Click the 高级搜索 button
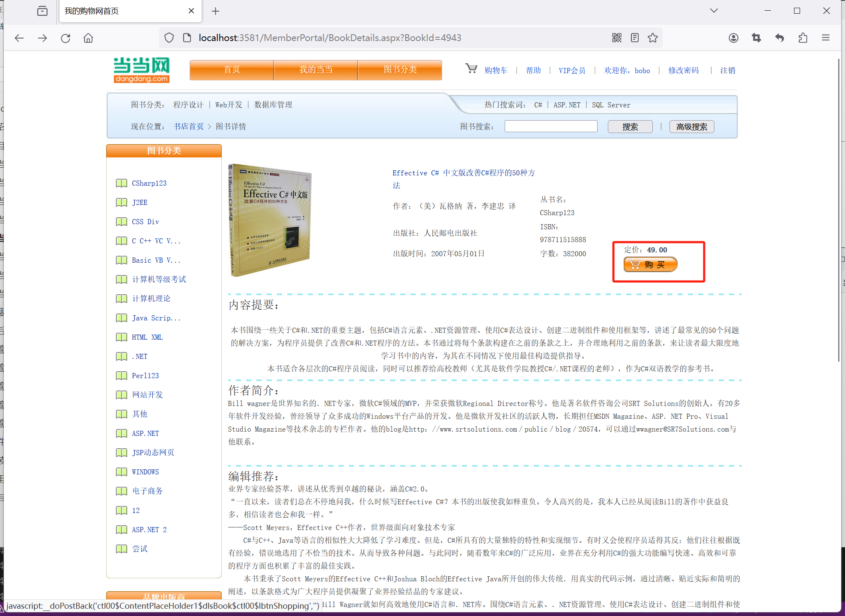The width and height of the screenshot is (845, 616). coord(691,127)
